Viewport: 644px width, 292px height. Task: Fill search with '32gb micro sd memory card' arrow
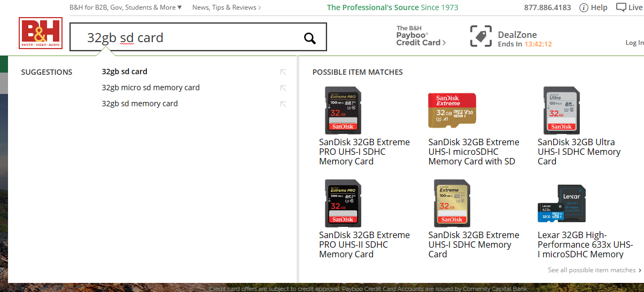[x=283, y=88]
